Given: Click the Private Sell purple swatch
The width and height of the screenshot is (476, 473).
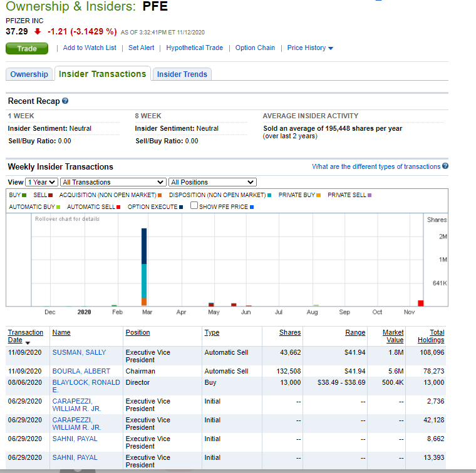Looking at the screenshot, I should click(x=370, y=195).
